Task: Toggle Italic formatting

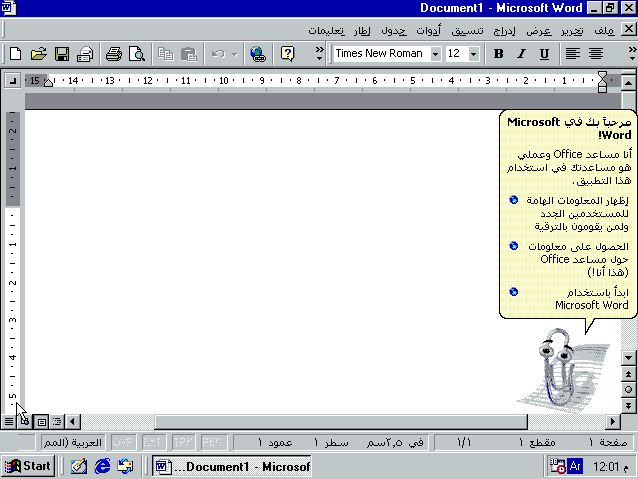Action: pyautogui.click(x=521, y=54)
